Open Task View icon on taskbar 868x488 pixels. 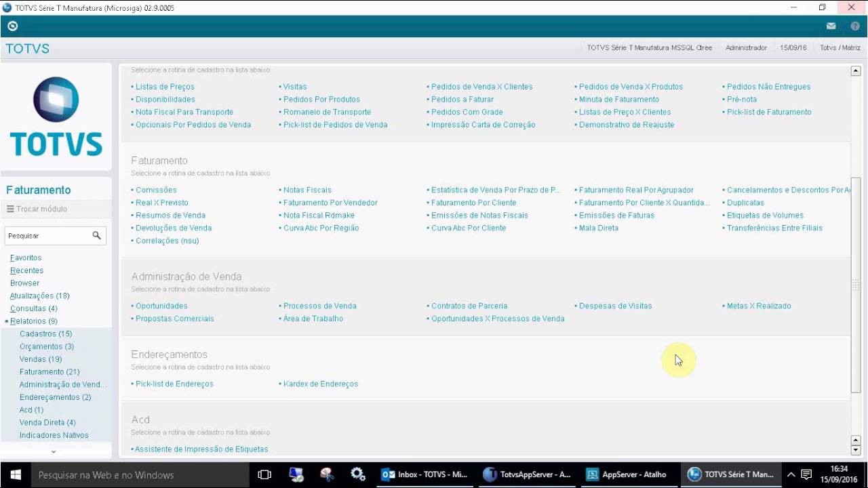click(264, 474)
